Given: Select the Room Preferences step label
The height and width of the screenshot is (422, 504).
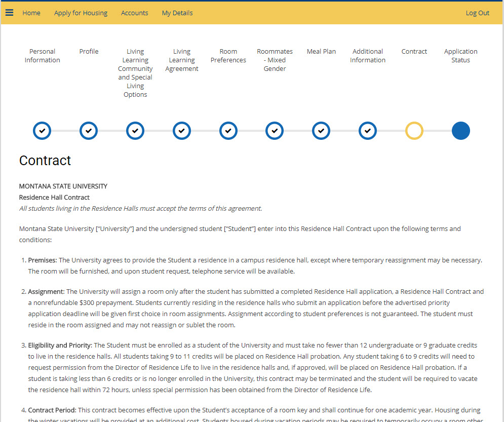Looking at the screenshot, I should coord(228,56).
